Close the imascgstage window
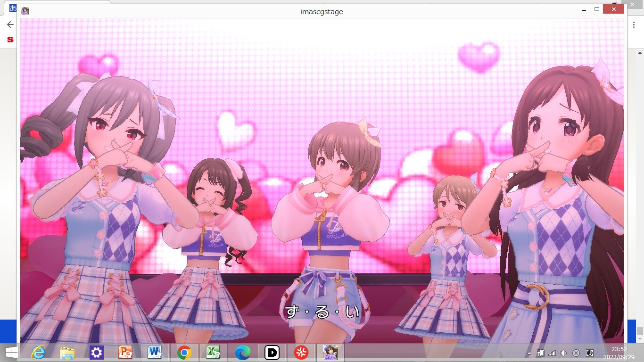The height and width of the screenshot is (362, 644). point(613,9)
